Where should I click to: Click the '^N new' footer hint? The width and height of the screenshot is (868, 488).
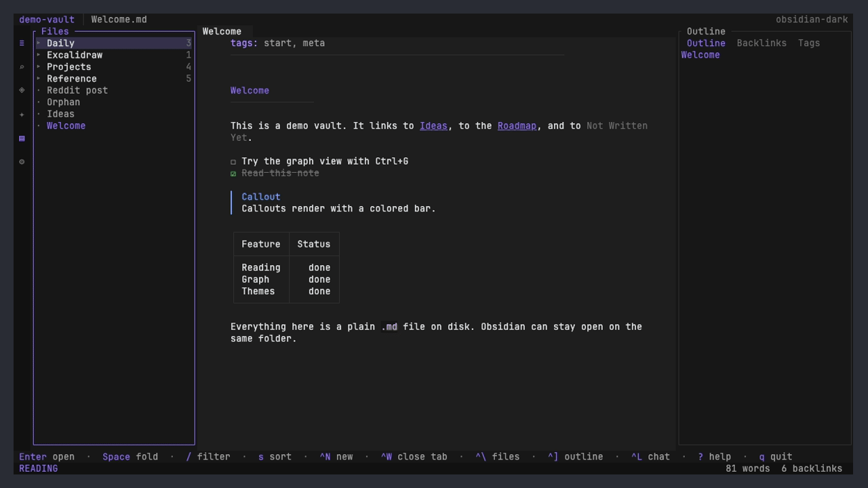click(336, 457)
